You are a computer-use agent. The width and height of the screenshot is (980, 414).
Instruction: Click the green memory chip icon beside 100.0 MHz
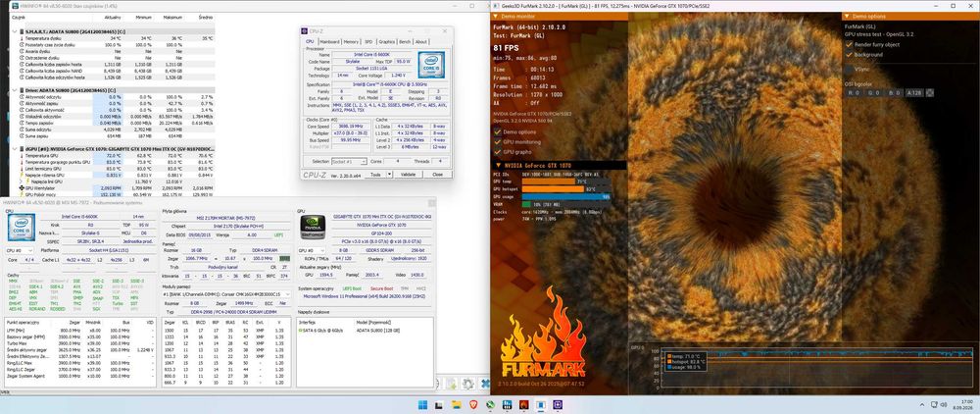point(284,258)
